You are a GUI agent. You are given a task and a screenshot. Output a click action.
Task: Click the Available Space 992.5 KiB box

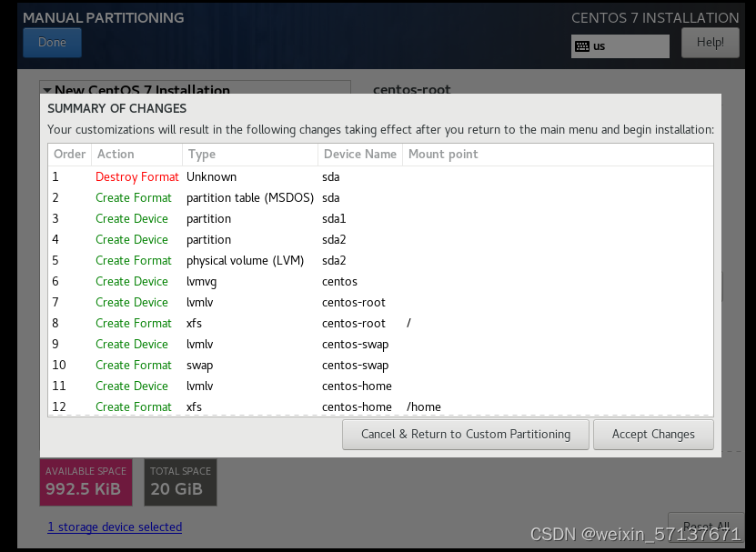[86, 482]
